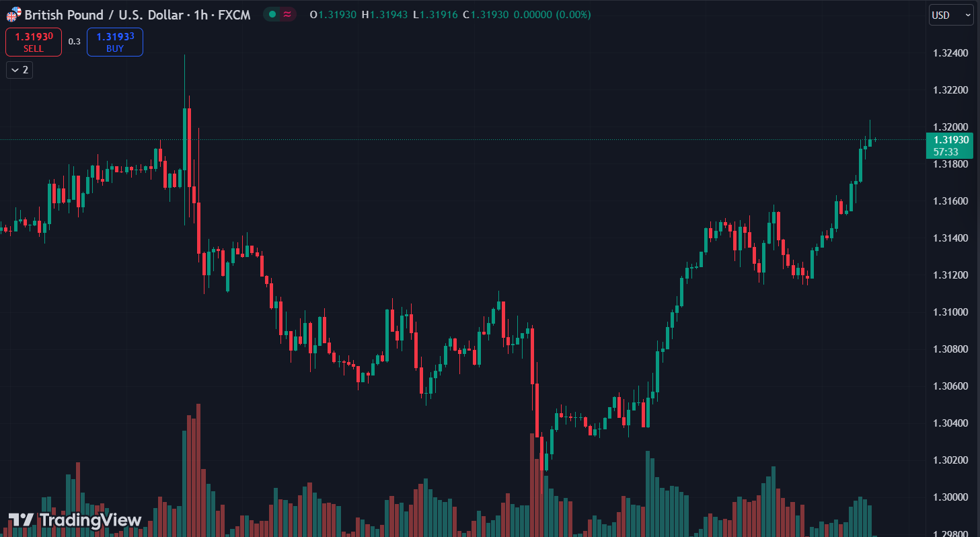The height and width of the screenshot is (537, 980).
Task: Click the 1.31000 price axis label
Action: click(x=951, y=312)
